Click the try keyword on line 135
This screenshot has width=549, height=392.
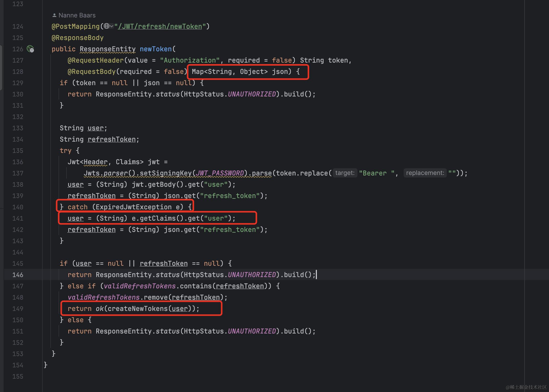[65, 151]
